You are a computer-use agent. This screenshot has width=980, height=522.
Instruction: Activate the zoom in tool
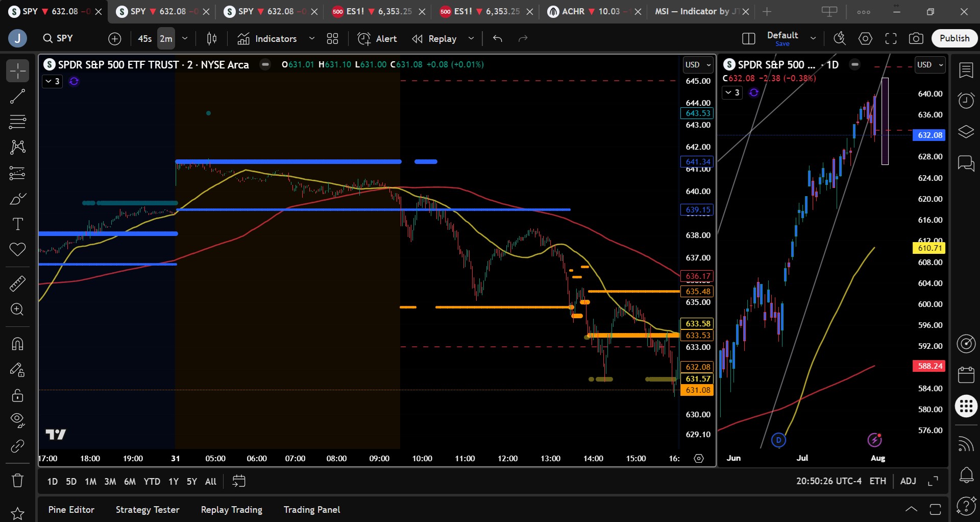coord(17,310)
